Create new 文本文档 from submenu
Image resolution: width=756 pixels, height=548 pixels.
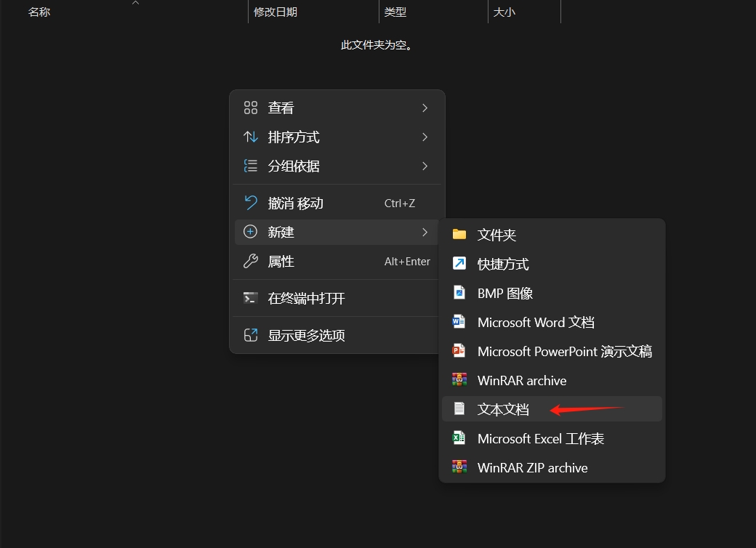point(552,408)
